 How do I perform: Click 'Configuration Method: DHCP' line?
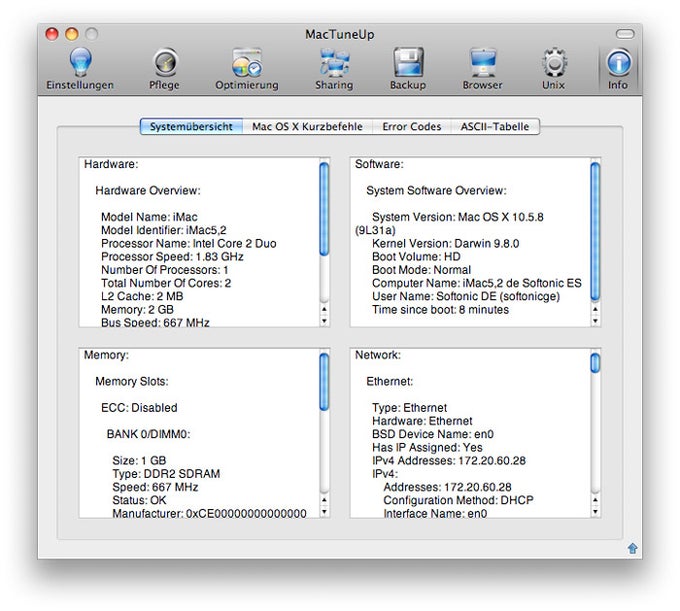tap(458, 500)
